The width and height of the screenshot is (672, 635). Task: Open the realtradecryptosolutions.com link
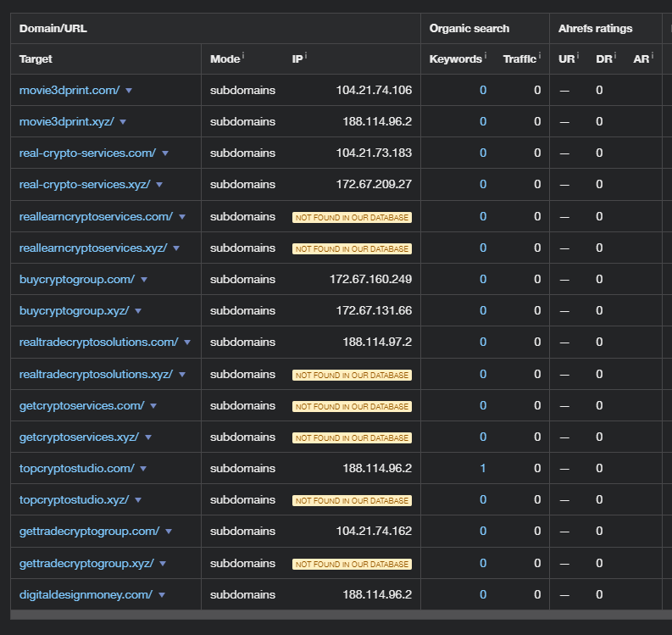click(98, 342)
